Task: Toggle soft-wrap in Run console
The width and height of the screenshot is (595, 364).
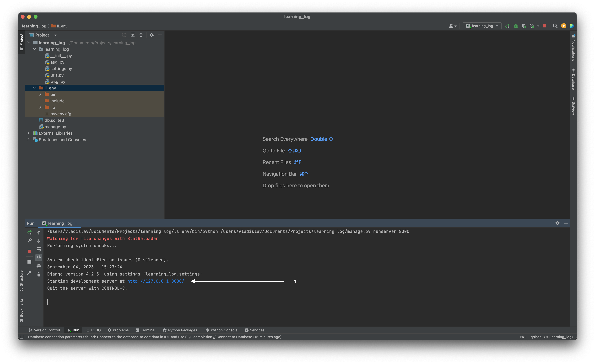Action: point(39,249)
